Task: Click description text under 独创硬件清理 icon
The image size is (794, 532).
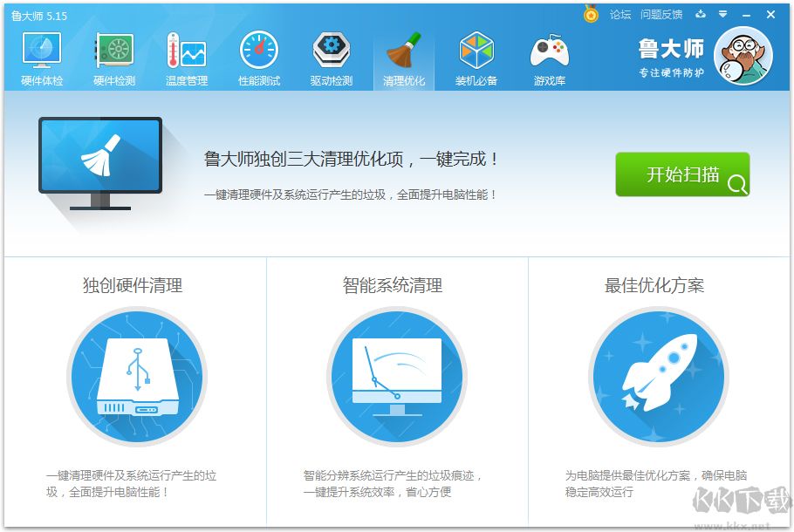Action: click(x=131, y=483)
